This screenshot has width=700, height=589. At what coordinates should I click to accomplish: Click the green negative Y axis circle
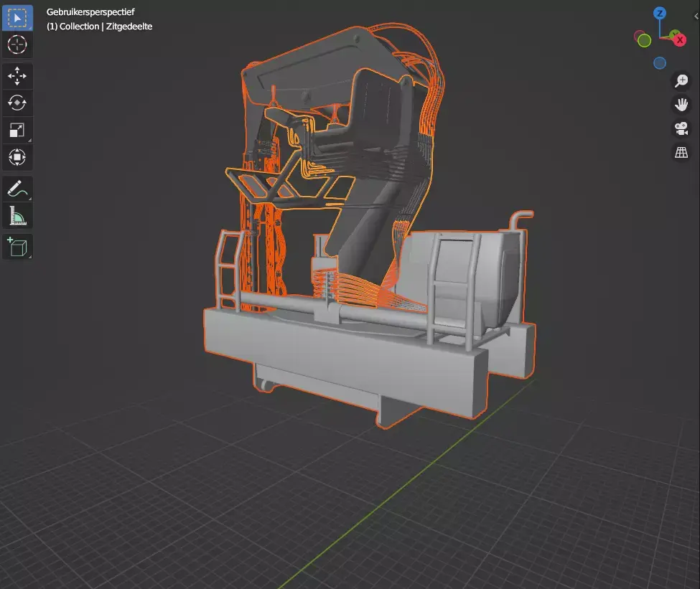pyautogui.click(x=644, y=41)
